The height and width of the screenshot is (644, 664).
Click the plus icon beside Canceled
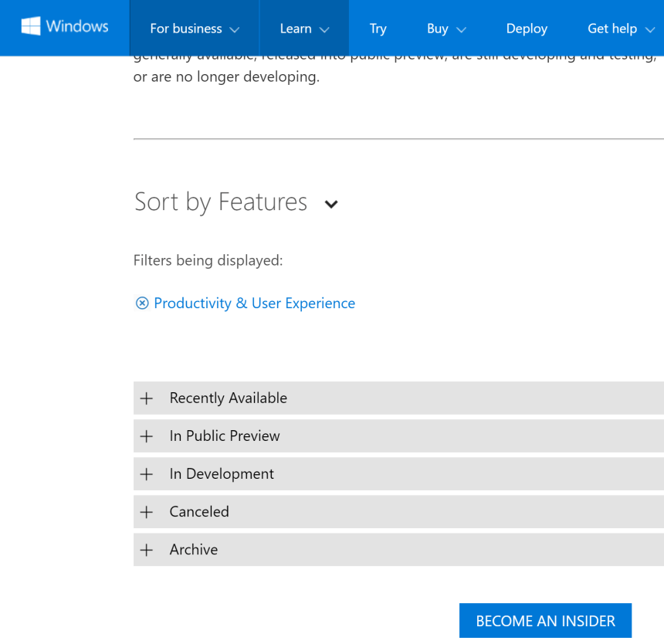[x=147, y=511]
